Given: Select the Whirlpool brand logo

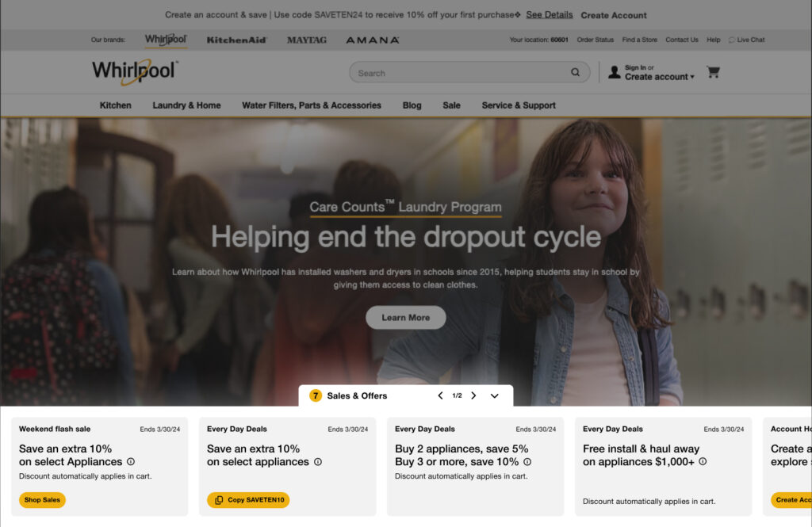Looking at the screenshot, I should 165,40.
